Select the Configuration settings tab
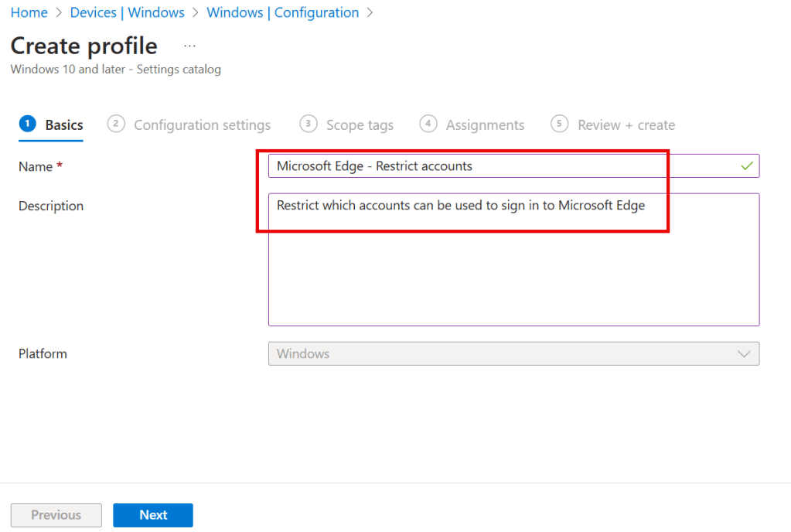 click(202, 125)
